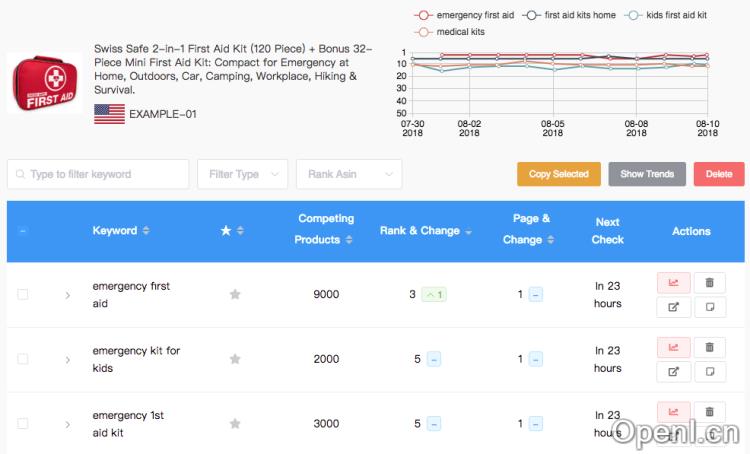The width and height of the screenshot is (750, 454).
Task: Open trend chart for 'emergency first aid'
Action: pos(673,283)
